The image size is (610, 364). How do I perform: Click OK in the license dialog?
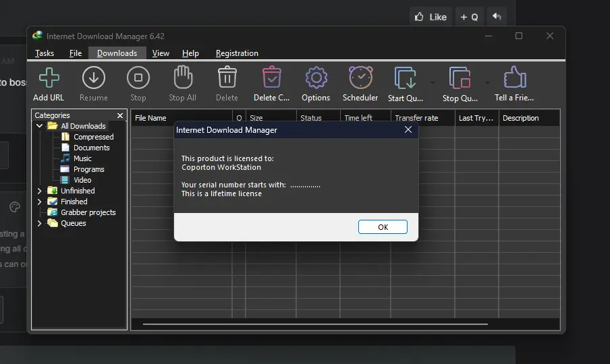coord(383,227)
